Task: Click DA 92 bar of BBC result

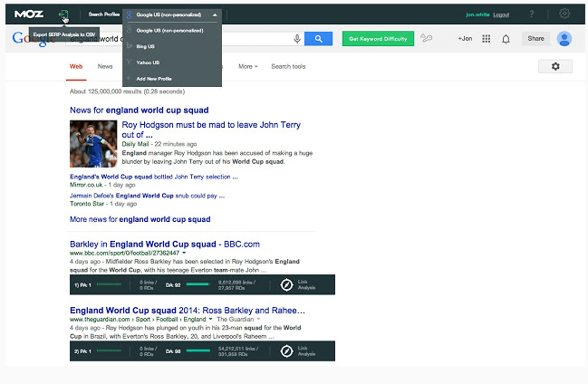Action: (x=198, y=284)
